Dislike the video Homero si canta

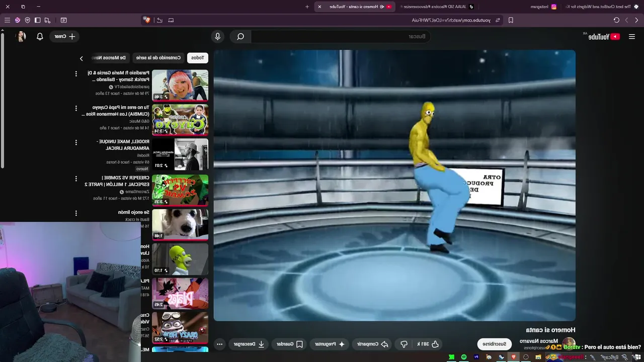[x=404, y=344]
